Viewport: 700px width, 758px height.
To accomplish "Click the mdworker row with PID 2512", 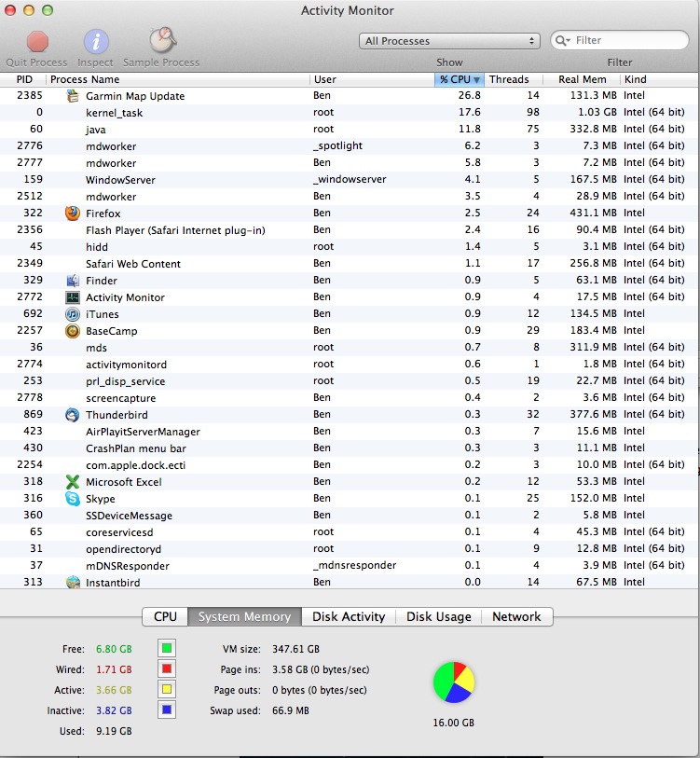I will coord(350,197).
